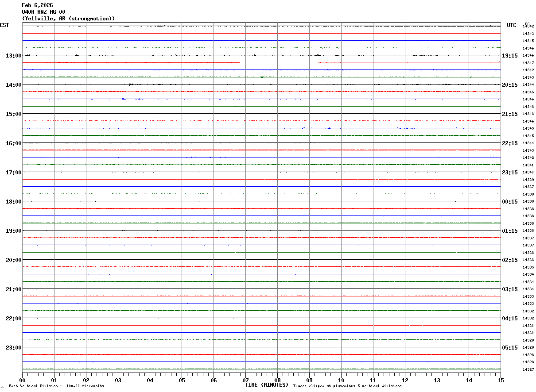Click minute 15 on the time axis

(x=501, y=380)
